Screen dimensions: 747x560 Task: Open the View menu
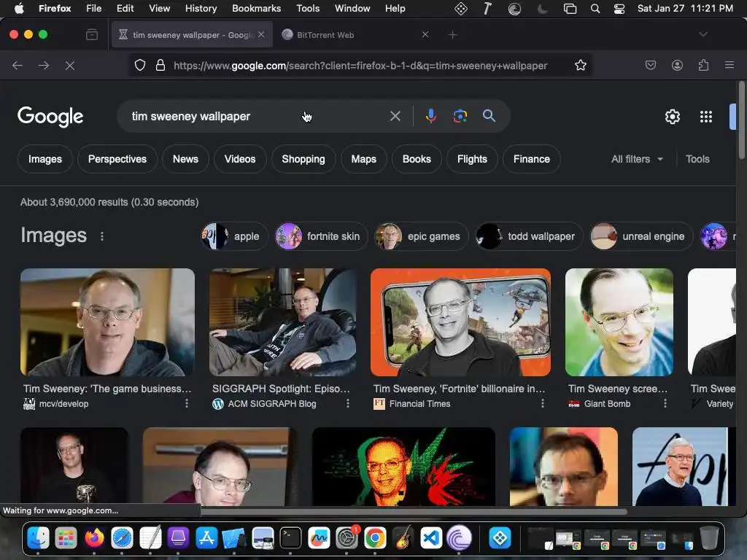coord(159,8)
